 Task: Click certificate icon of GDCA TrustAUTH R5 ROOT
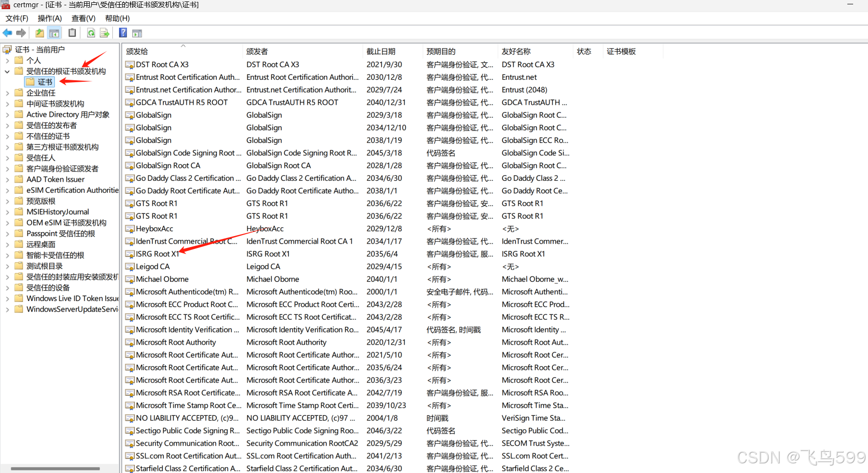(130, 102)
